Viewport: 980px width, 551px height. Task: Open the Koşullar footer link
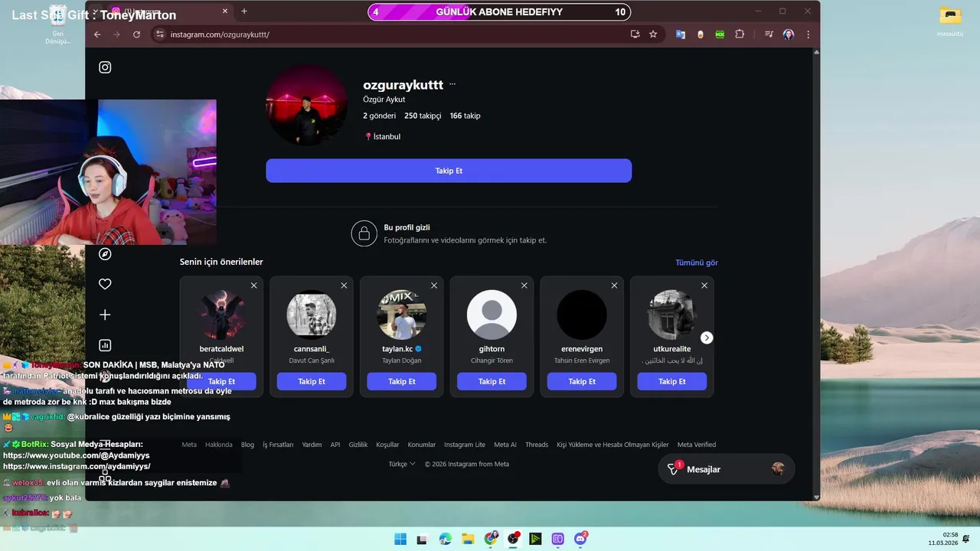387,445
